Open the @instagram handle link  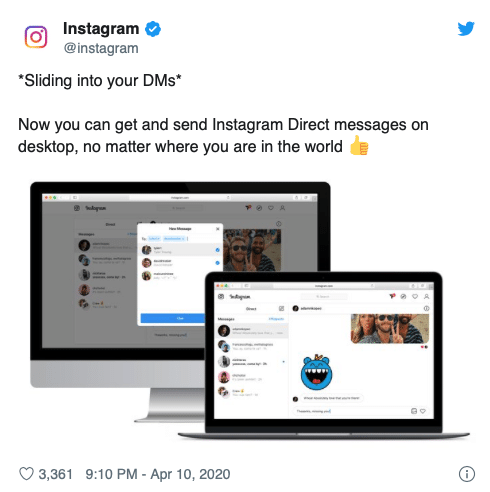pyautogui.click(x=101, y=48)
